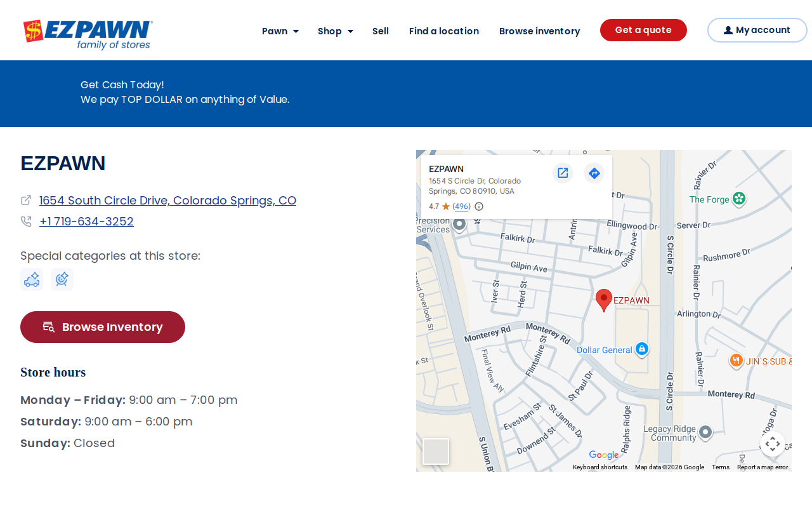Open Keyboard shortcuts on the map
This screenshot has width=812, height=508.
pos(600,467)
